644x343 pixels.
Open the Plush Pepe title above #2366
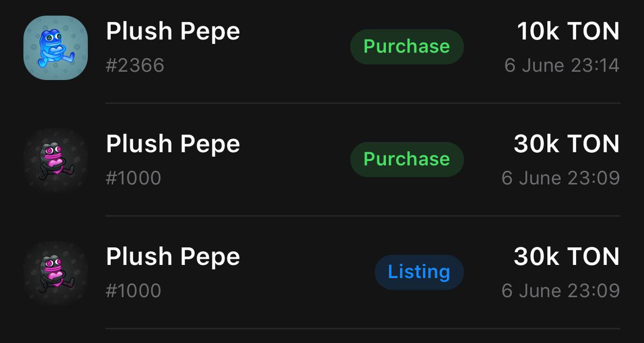(x=173, y=32)
